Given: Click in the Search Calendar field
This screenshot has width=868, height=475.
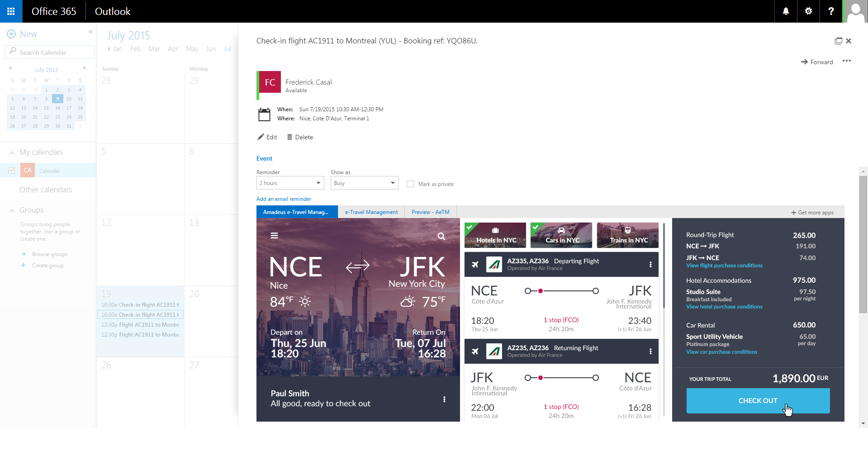Looking at the screenshot, I should point(49,52).
